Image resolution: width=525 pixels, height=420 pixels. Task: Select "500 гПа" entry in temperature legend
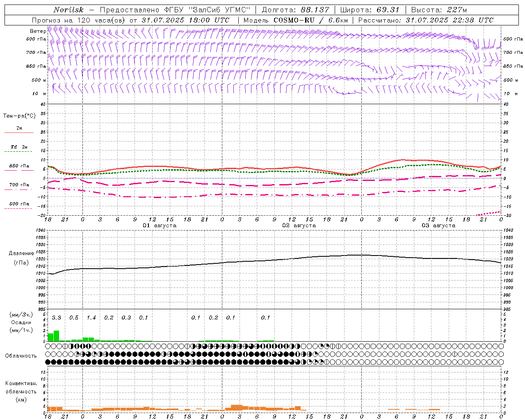(19, 204)
